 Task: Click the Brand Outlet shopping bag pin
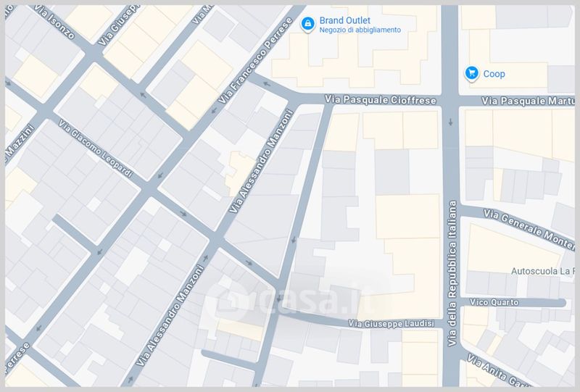(308, 24)
